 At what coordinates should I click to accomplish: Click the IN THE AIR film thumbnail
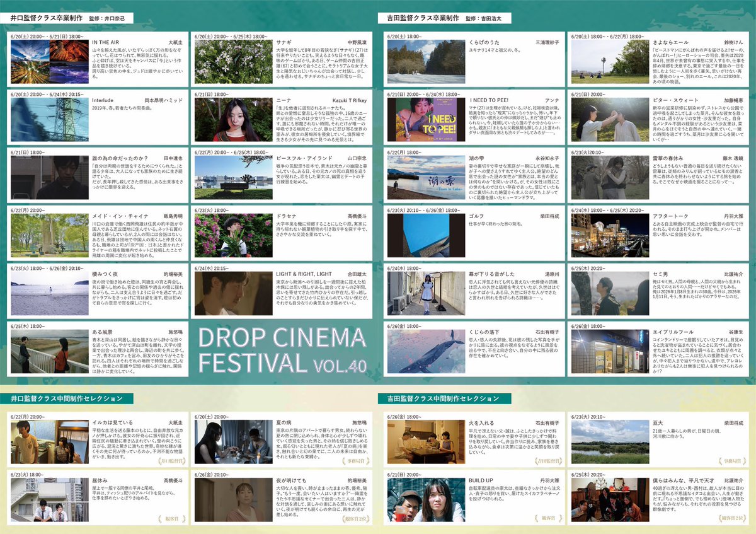49,62
